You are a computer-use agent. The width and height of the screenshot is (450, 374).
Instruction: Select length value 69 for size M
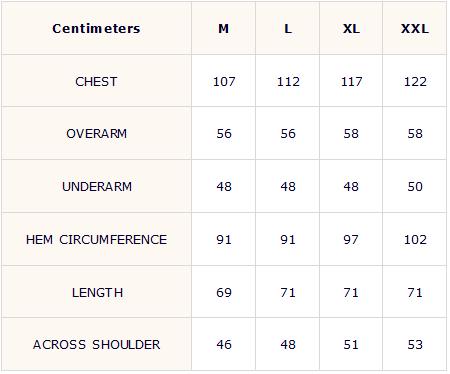point(224,293)
